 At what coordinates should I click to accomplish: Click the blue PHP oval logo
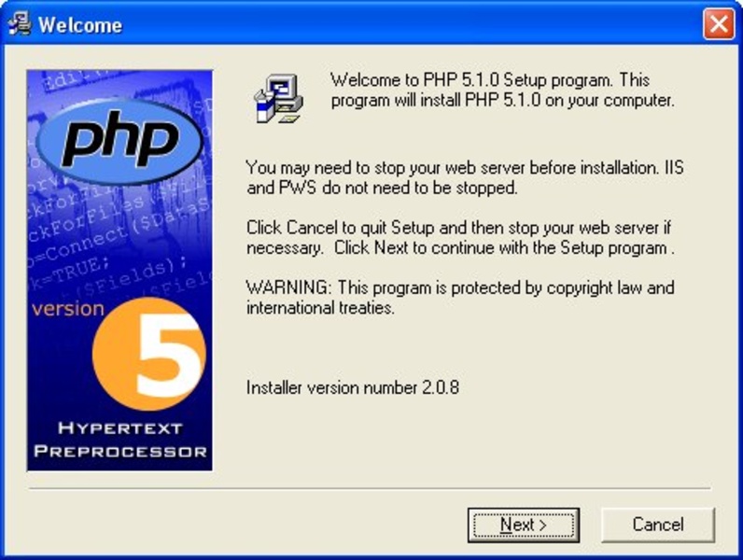pos(119,141)
